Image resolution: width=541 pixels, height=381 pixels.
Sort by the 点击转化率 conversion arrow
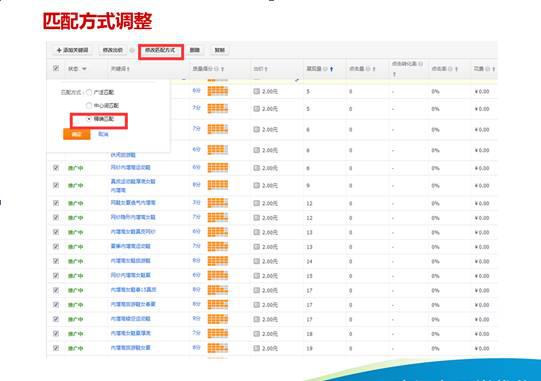(394, 74)
